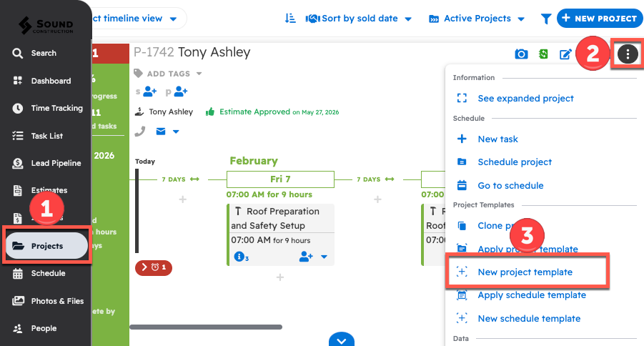The image size is (644, 346).
Task: Click the Fri 7 date marker
Action: coord(280,179)
